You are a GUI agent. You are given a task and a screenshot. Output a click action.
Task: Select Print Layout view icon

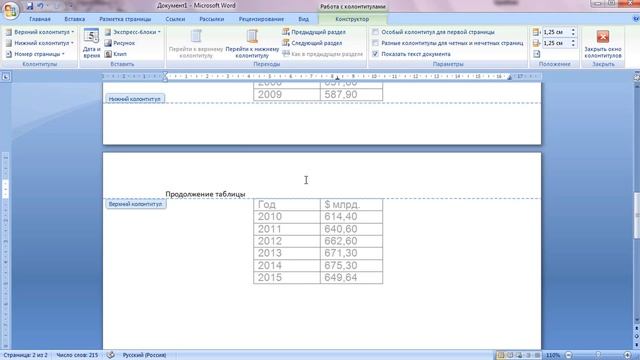pos(501,355)
